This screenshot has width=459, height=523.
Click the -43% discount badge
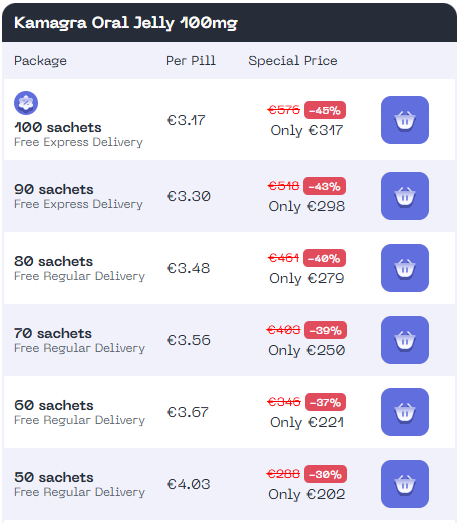tap(324, 186)
